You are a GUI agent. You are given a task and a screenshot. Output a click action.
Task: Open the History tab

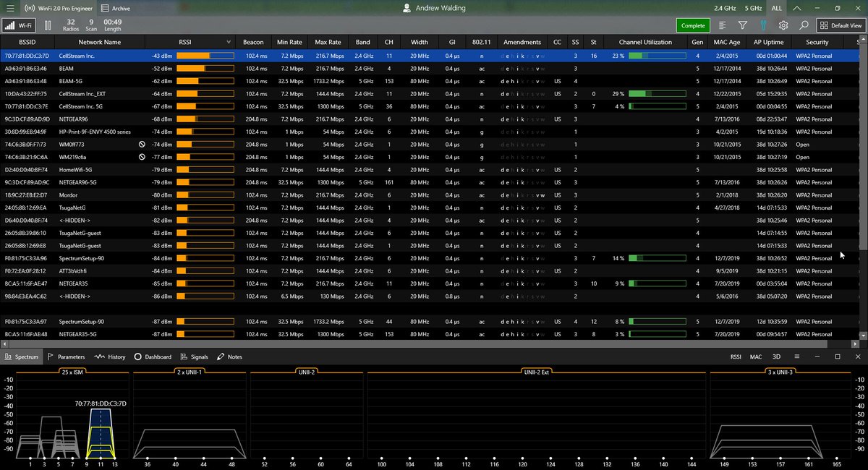(x=110, y=356)
